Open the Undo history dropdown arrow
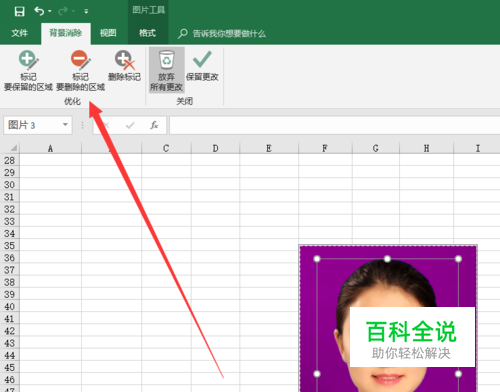500x392 pixels. [50, 11]
